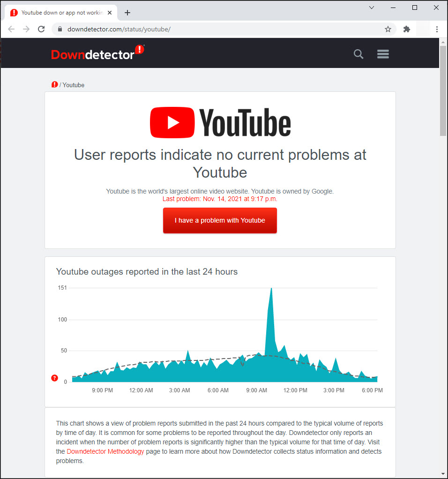Screen dimensions: 448x479
Task: Open the Chrome three-dot menu
Action: (437, 29)
